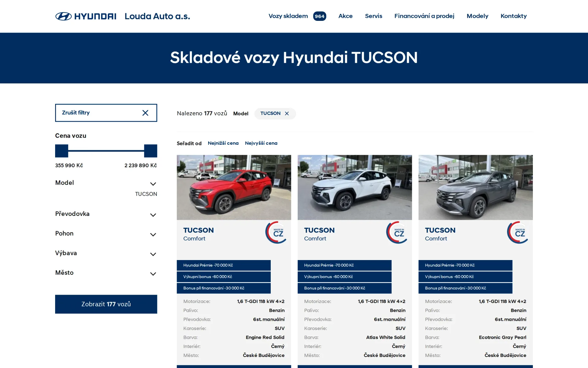Click TUCSON title on Atlas White card
Screen dimensions: 588x368
tap(319, 230)
